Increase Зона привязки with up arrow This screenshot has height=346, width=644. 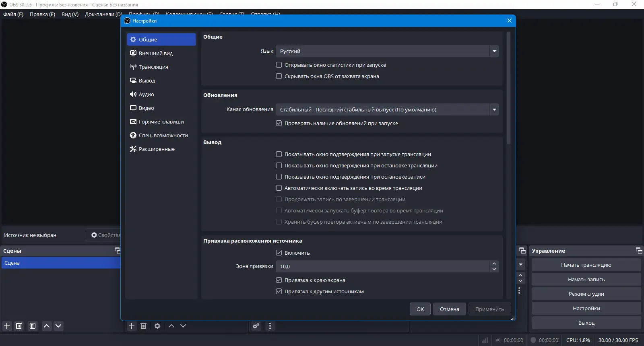tap(494, 264)
